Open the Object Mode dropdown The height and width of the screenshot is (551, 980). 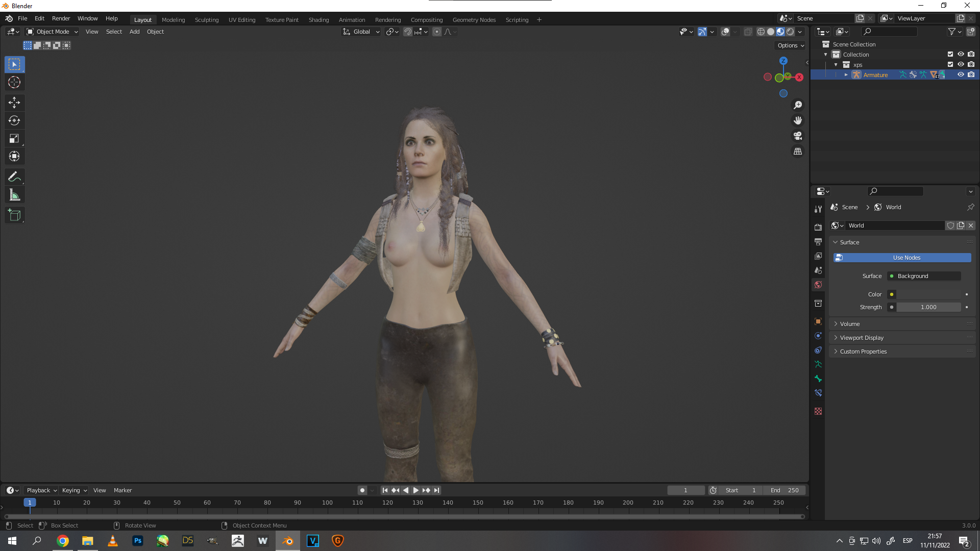click(x=52, y=32)
